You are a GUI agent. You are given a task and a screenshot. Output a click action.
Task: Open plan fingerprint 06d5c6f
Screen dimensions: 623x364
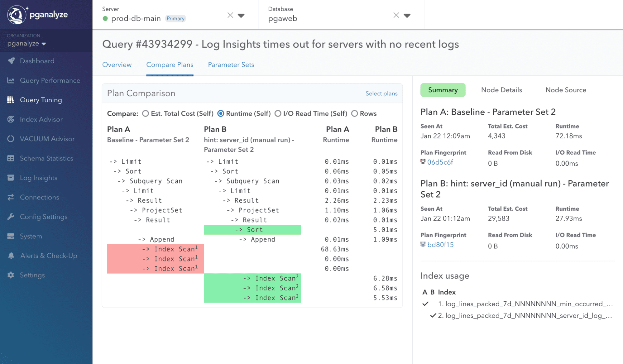click(x=440, y=162)
